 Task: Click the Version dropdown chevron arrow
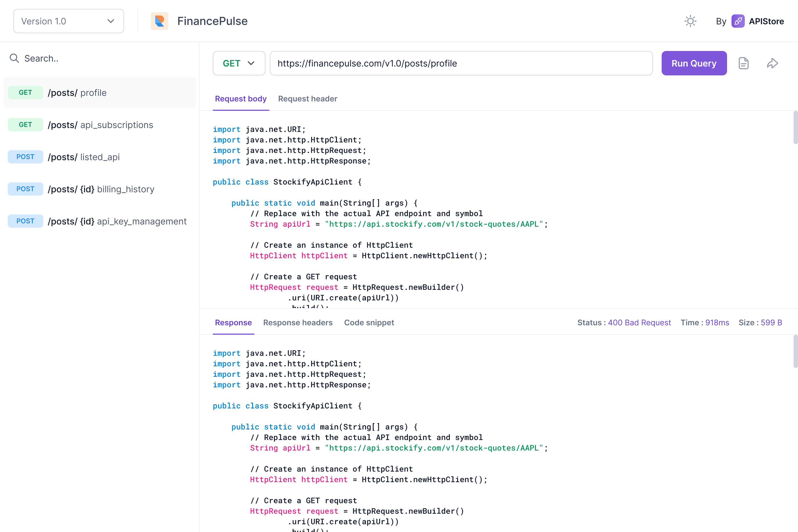pos(111,21)
